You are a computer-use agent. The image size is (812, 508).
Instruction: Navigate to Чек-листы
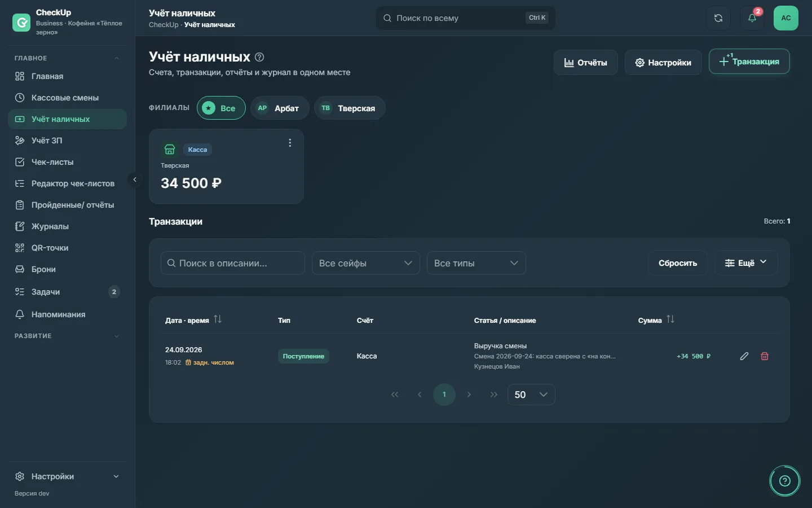point(67,162)
